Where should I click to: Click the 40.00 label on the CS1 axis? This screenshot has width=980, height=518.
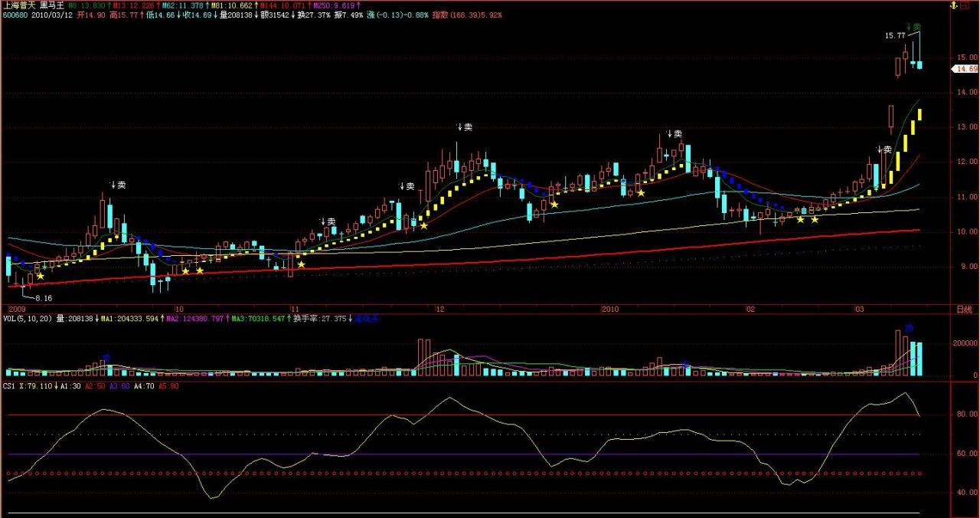968,493
